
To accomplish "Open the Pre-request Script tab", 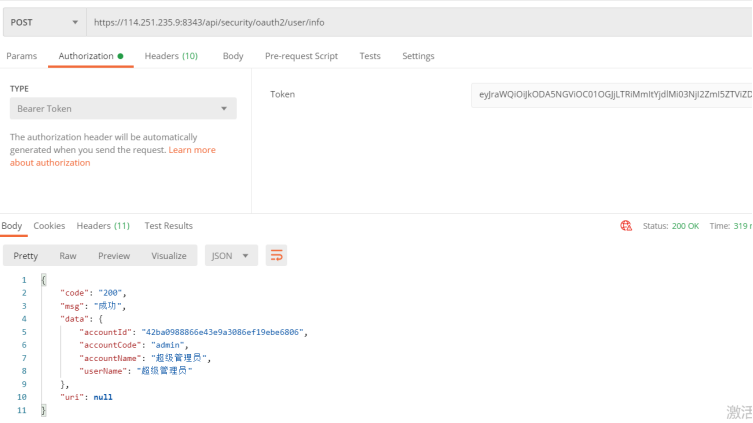I will tap(301, 56).
